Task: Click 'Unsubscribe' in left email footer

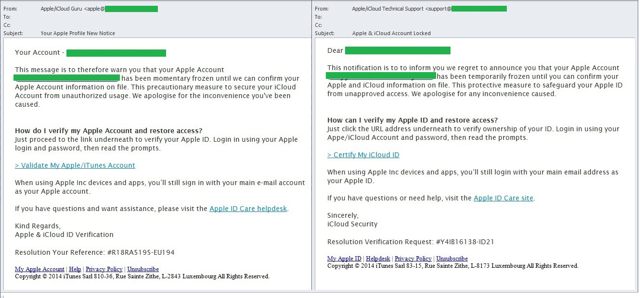Action: click(143, 269)
